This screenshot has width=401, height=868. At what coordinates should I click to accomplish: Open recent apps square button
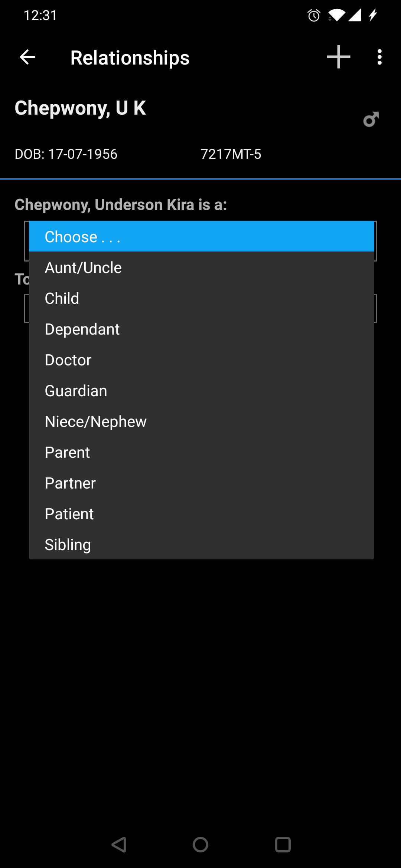283,845
